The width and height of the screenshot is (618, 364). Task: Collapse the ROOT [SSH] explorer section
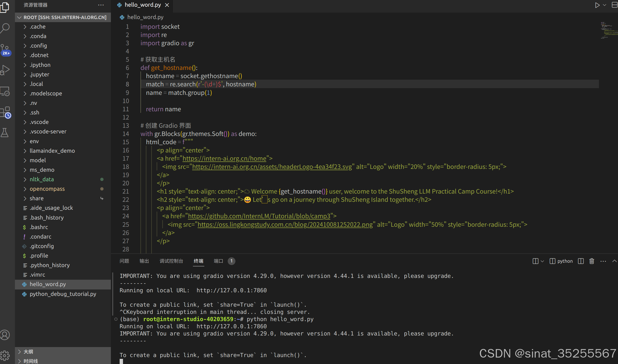coord(20,17)
